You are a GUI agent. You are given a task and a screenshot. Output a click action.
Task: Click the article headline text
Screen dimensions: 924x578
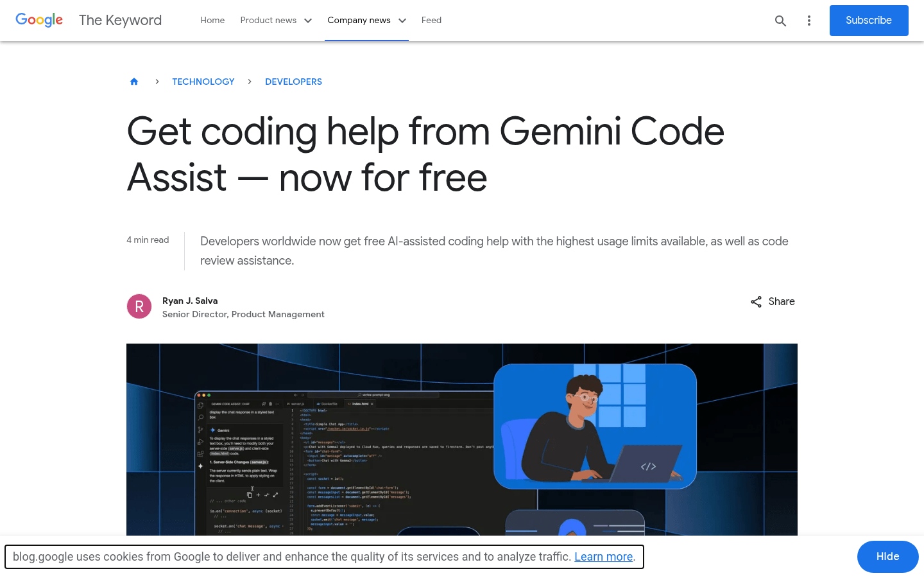(x=425, y=154)
